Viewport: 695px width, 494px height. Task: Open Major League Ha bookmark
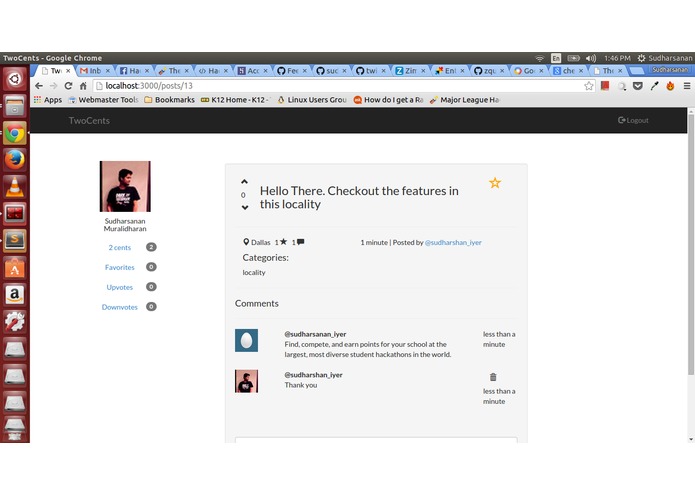[x=464, y=100]
